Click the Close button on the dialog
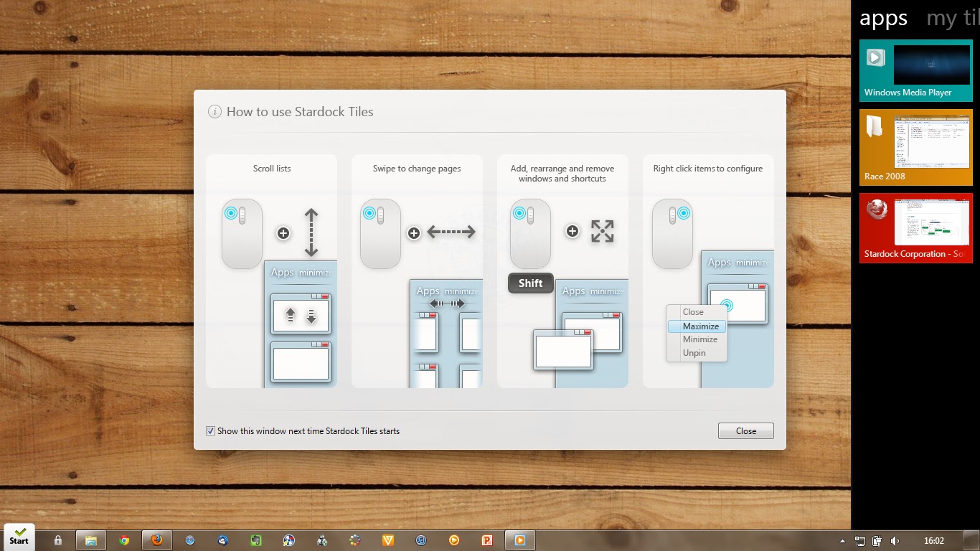This screenshot has height=551, width=980. click(x=745, y=430)
